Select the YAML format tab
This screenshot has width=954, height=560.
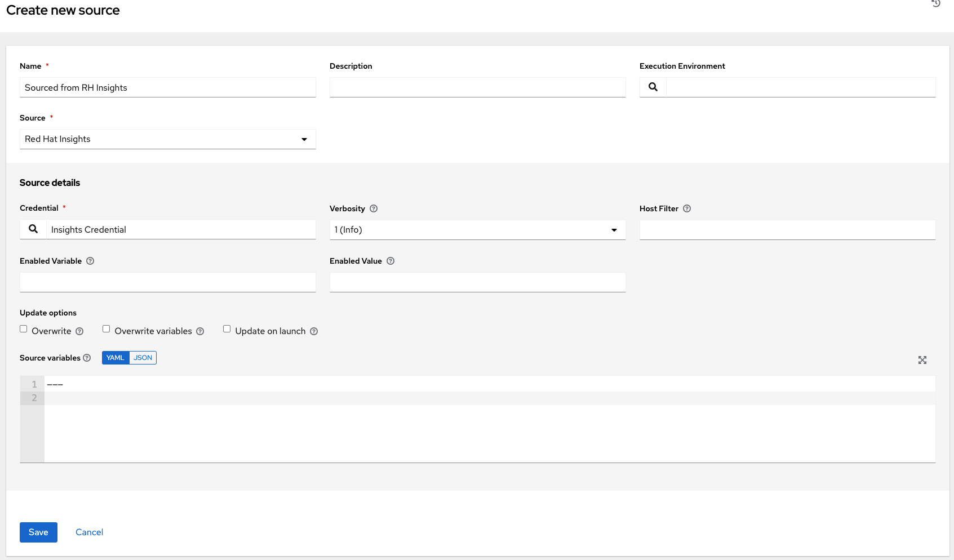[x=115, y=357]
